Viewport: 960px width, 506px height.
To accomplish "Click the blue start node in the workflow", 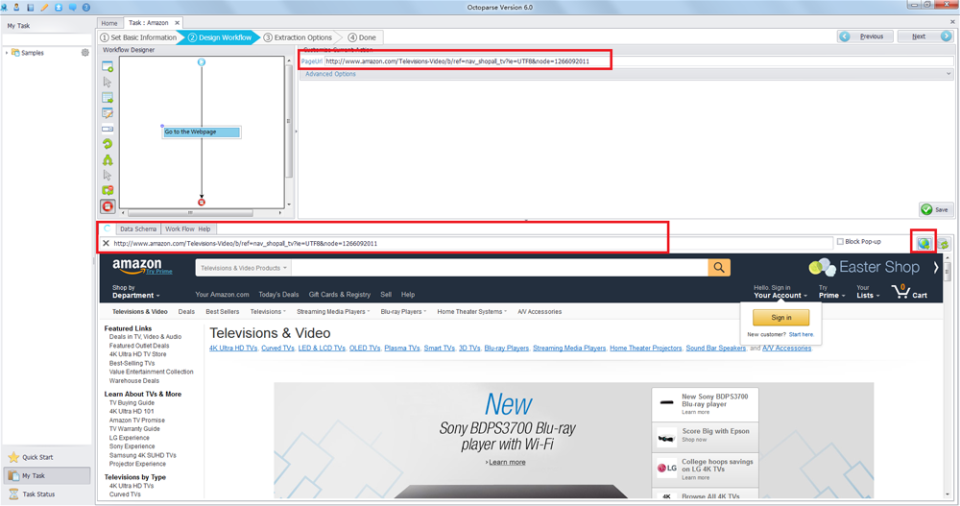I will (201, 62).
